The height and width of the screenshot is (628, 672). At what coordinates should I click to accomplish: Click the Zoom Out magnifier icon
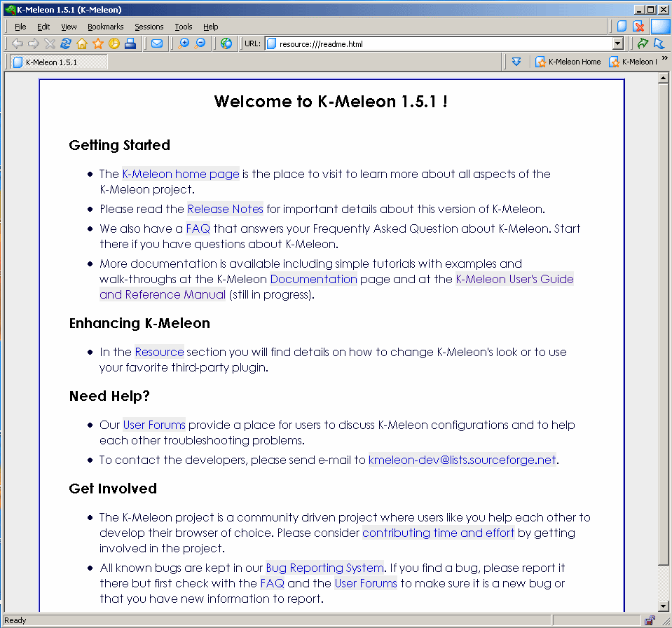pyautogui.click(x=200, y=43)
